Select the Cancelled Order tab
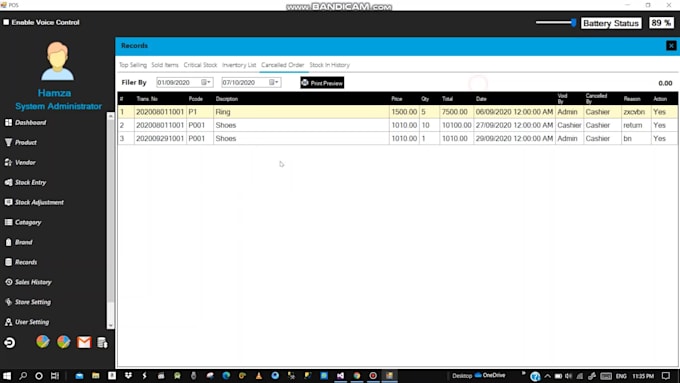Screen dimensions: 680x383 (283, 65)
